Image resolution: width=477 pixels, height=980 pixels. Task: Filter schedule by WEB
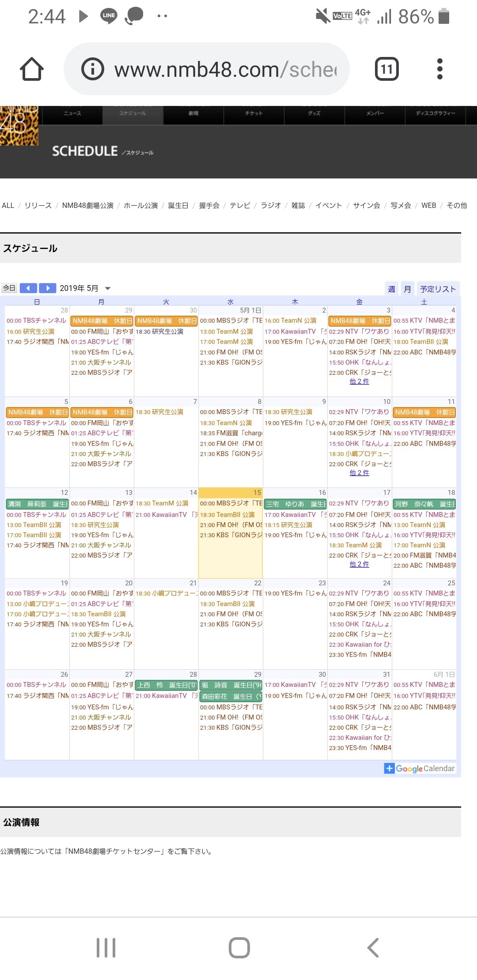pyautogui.click(x=429, y=206)
